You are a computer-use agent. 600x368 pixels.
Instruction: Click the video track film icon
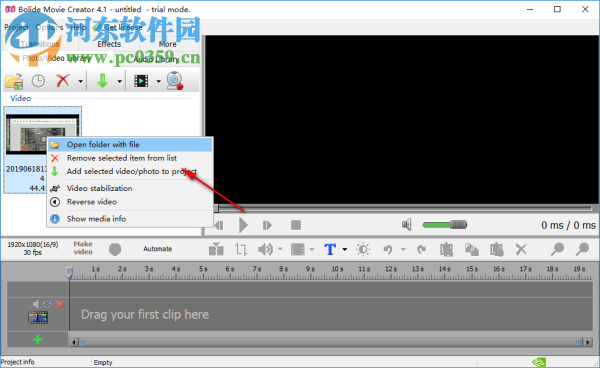pos(38,318)
